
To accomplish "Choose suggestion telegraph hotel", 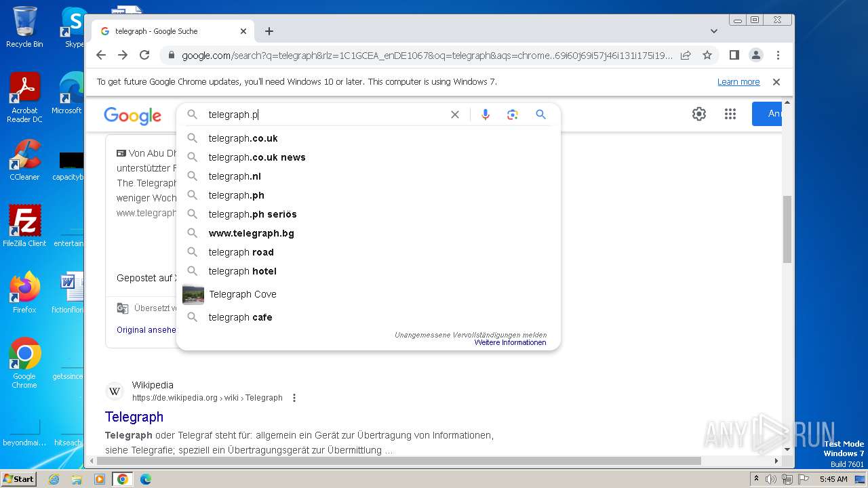I will 368,271.
